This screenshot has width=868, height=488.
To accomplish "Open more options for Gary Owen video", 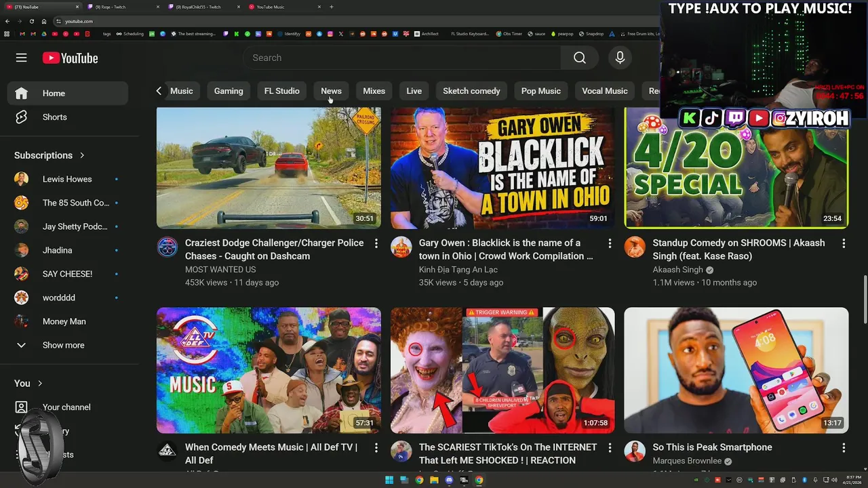I will tap(610, 243).
